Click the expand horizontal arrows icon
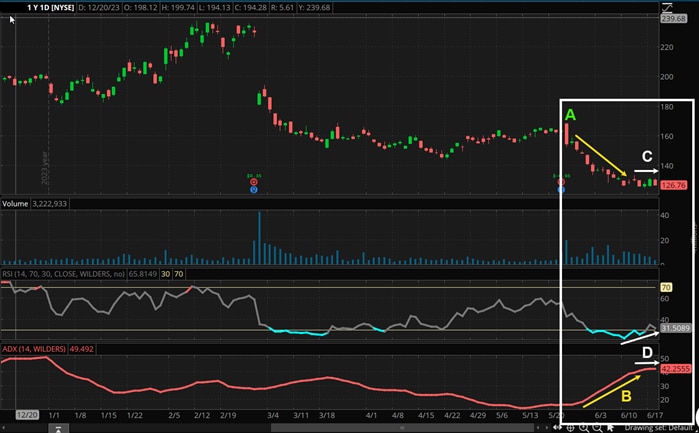Image resolution: width=699 pixels, height=433 pixels. pyautogui.click(x=557, y=427)
